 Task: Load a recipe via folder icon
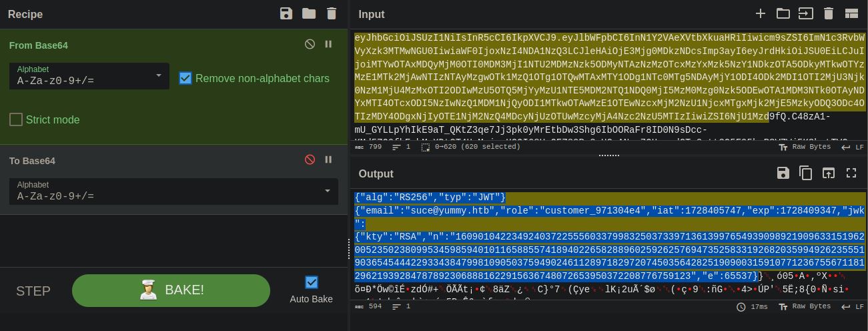click(309, 14)
